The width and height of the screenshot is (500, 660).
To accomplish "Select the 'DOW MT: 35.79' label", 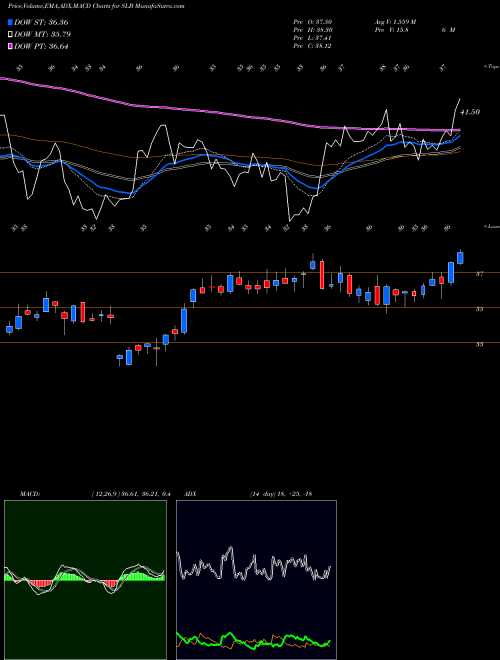I will click(x=43, y=35).
